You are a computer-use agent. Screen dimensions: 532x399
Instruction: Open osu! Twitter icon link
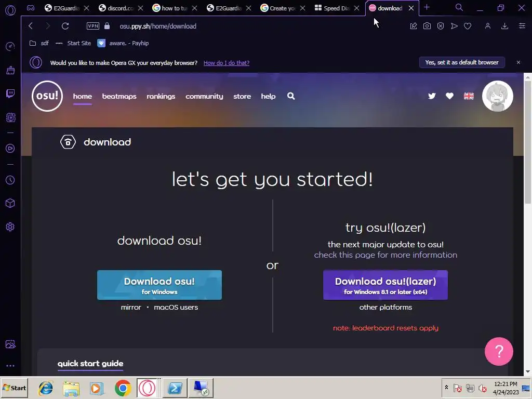[432, 96]
